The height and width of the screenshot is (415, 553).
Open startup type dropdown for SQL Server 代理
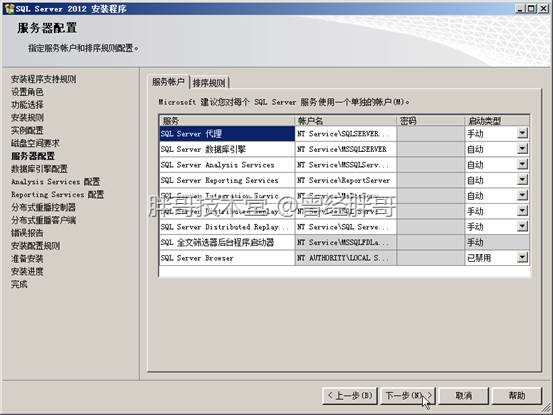pos(522,133)
